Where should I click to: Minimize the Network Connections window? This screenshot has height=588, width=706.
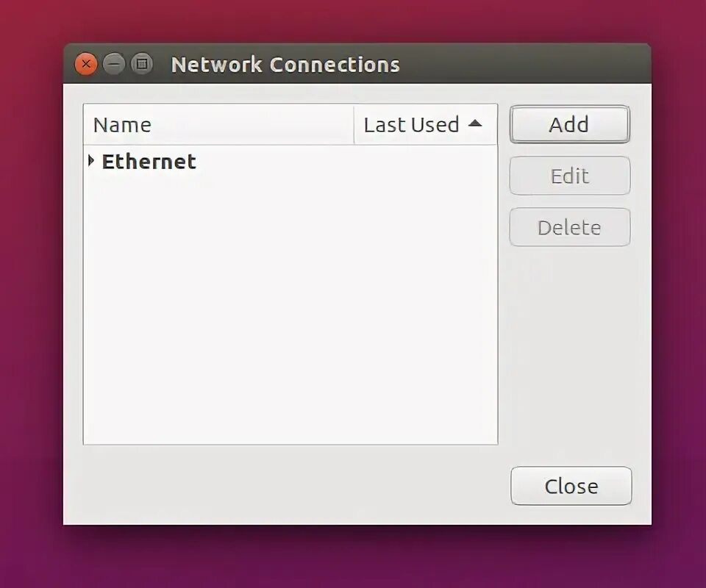[114, 64]
